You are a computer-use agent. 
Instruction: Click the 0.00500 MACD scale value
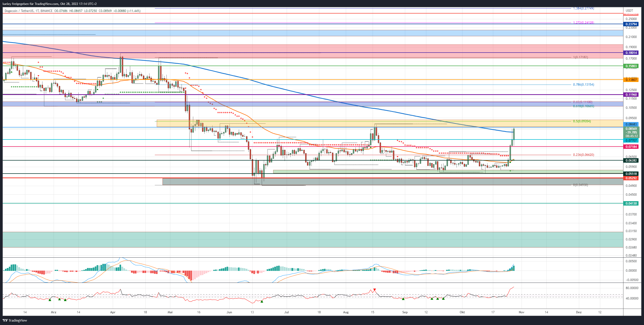click(x=631, y=261)
